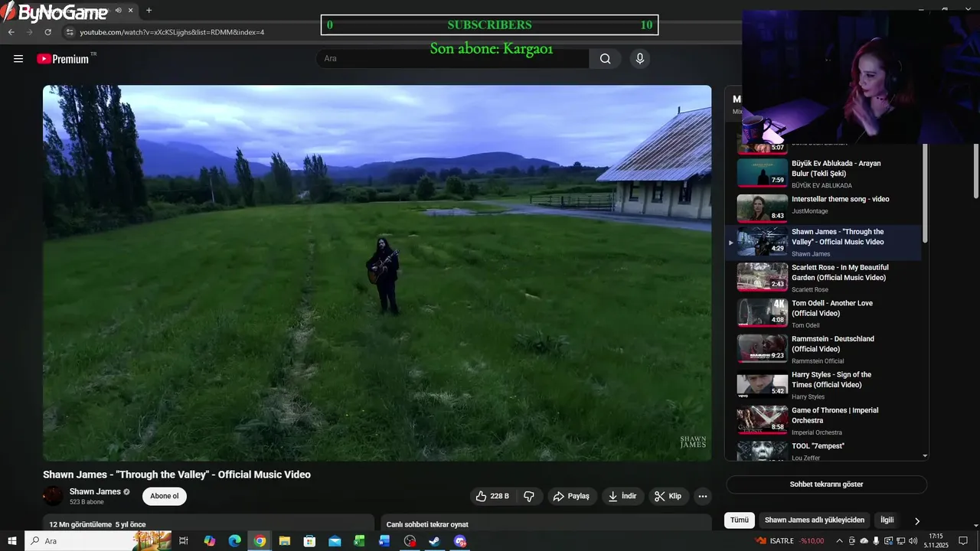Play 'Rammstein - Deutschland' from playlist
The height and width of the screenshot is (551, 980).
pos(823,350)
